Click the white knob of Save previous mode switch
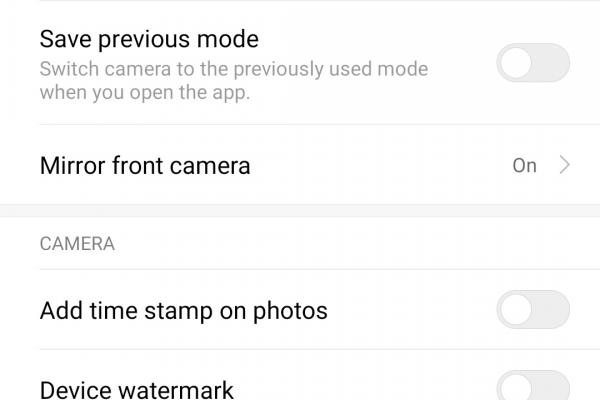This screenshot has width=600, height=400. point(516,66)
